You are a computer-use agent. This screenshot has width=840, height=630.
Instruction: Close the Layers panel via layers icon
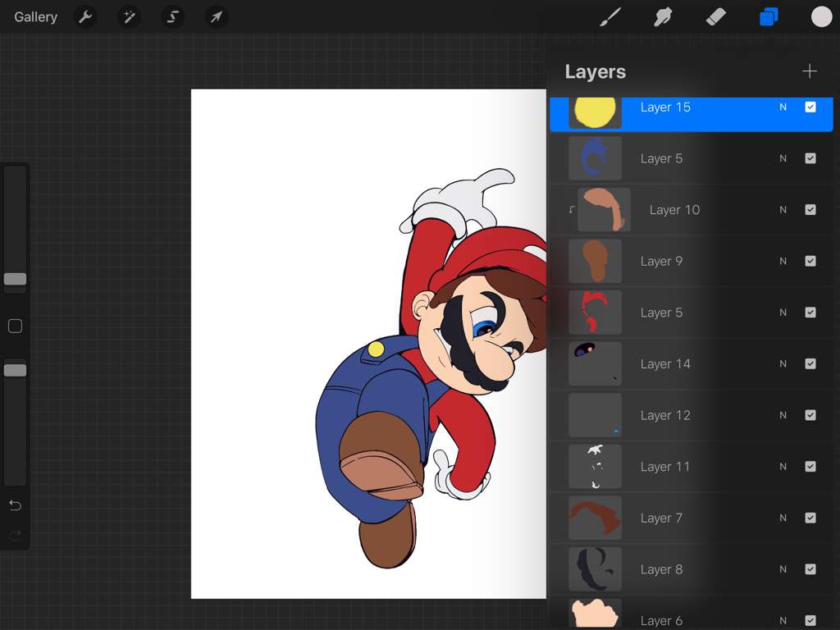769,17
